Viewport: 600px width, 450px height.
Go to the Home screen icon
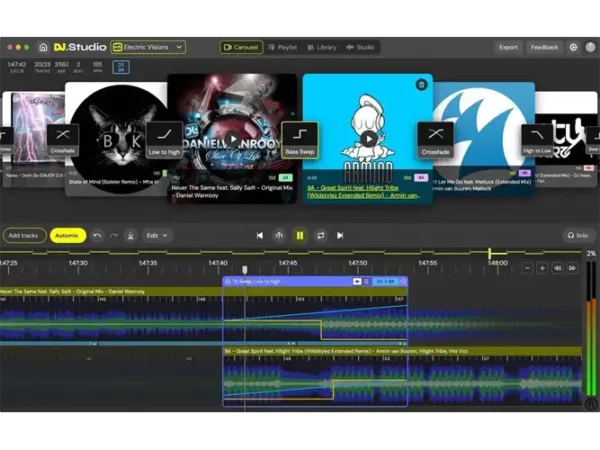[43, 47]
